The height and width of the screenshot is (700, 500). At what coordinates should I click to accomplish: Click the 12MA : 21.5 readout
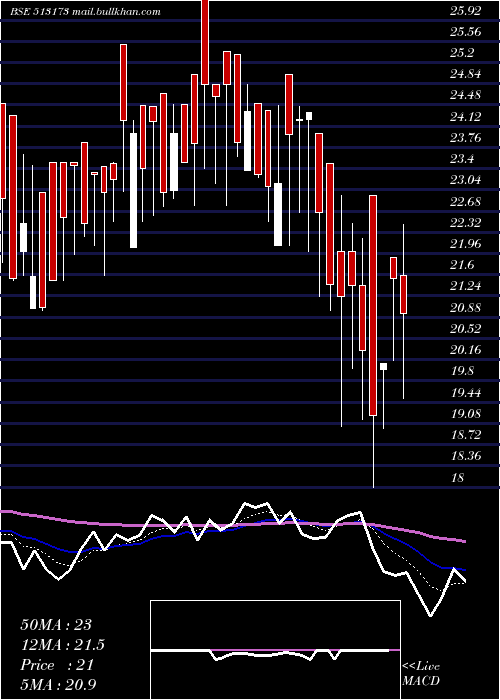pos(63,645)
